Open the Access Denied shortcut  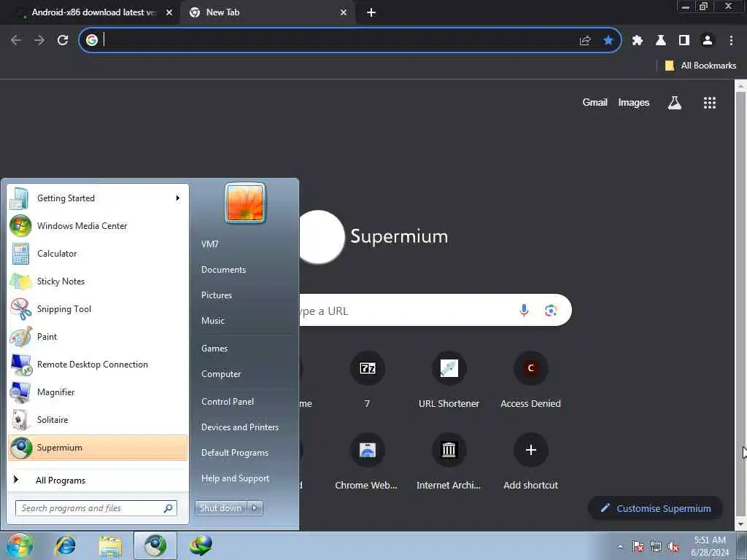coord(531,380)
